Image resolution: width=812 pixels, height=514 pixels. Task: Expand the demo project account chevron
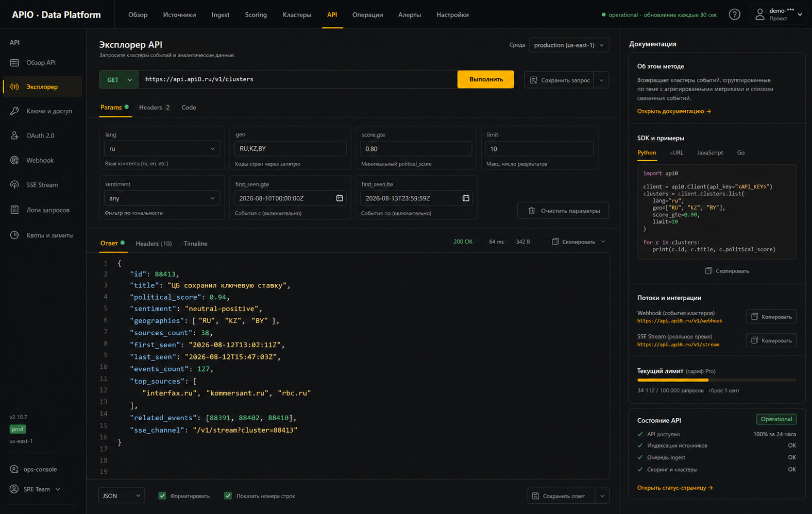(x=800, y=15)
